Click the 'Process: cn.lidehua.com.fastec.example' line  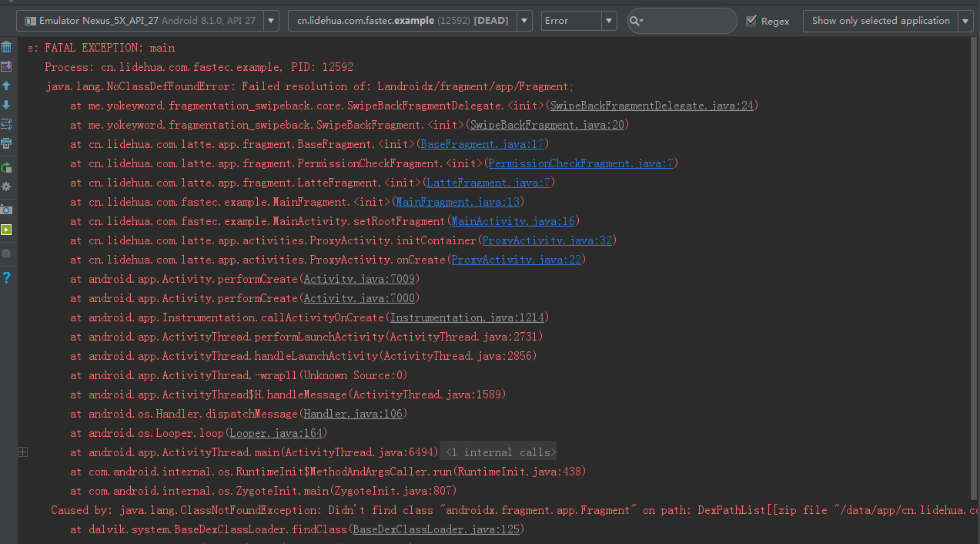199,67
